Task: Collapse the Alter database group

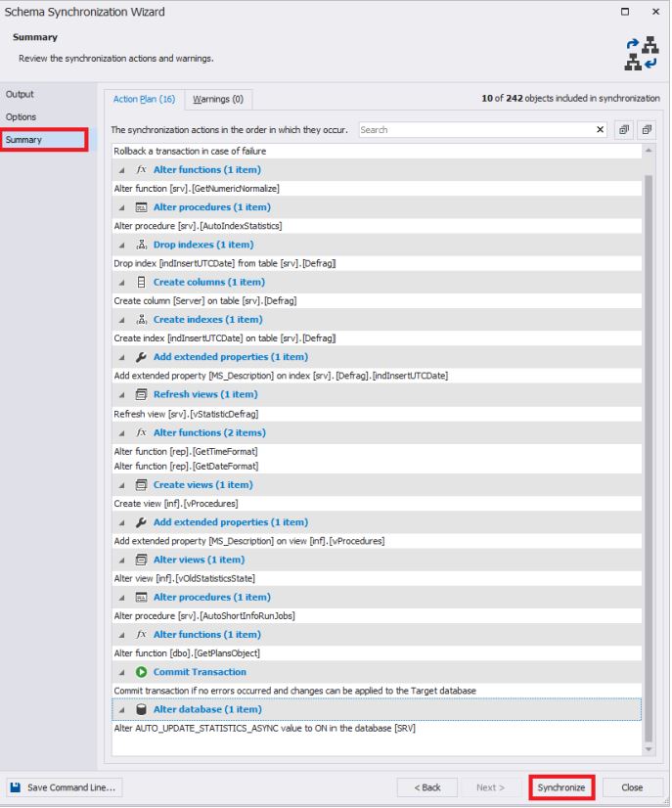Action: (x=121, y=710)
